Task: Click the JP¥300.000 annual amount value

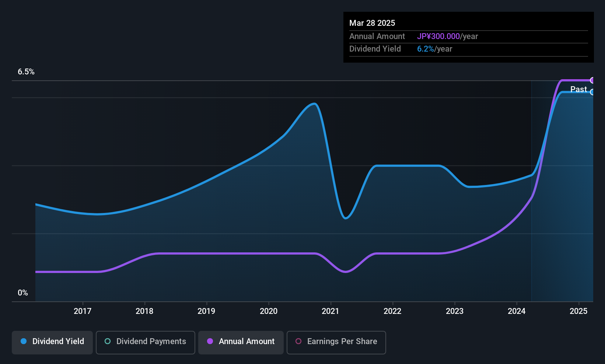Action: pos(438,36)
